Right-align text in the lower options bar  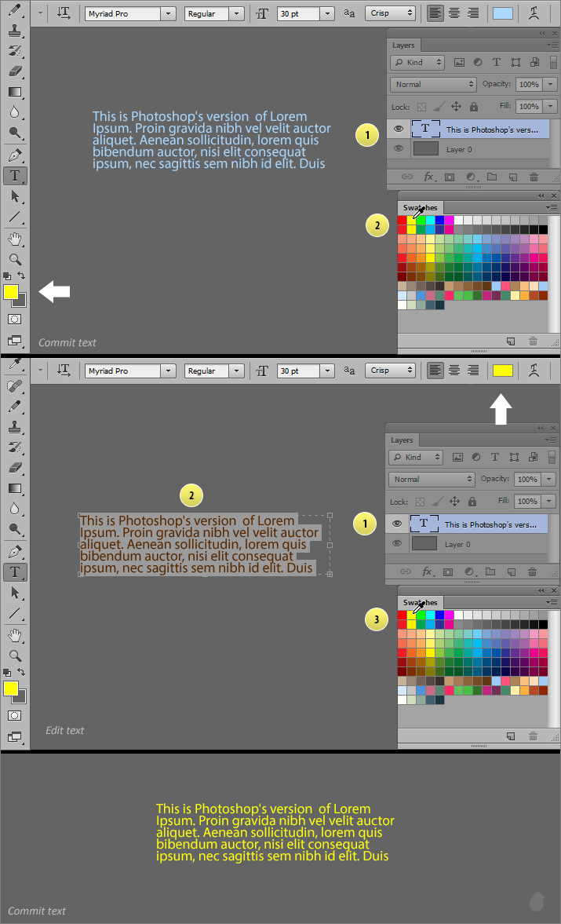click(x=473, y=371)
